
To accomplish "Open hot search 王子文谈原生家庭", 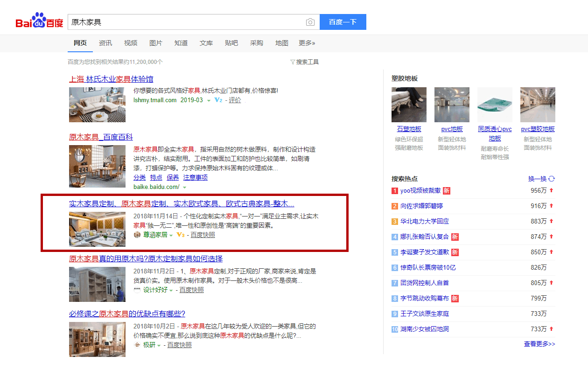I will pyautogui.click(x=425, y=314).
